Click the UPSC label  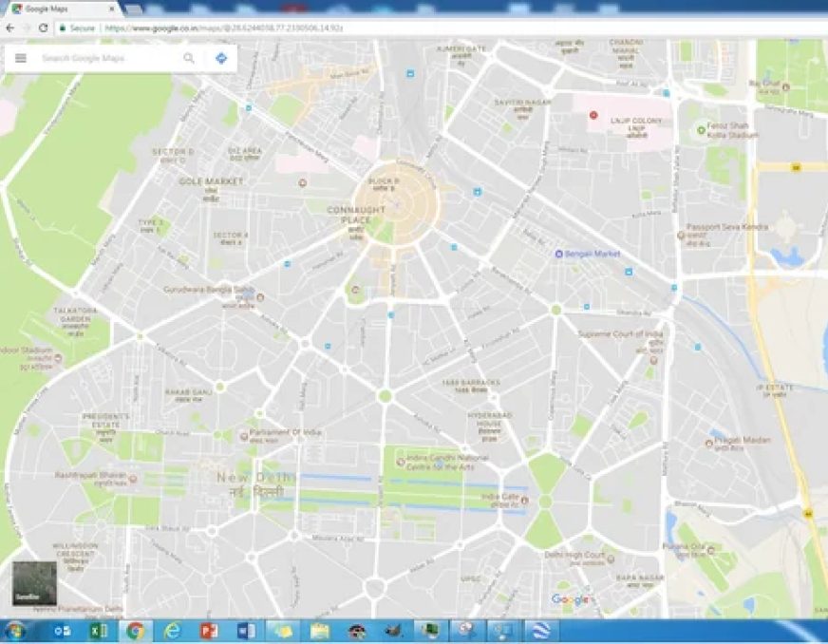pyautogui.click(x=471, y=579)
